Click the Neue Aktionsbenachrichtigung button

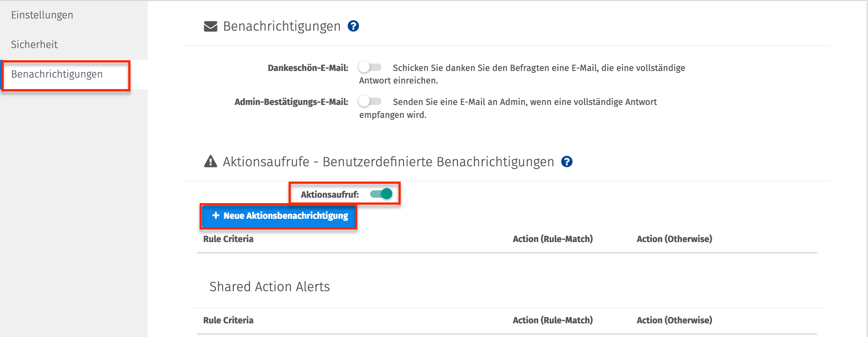(278, 216)
